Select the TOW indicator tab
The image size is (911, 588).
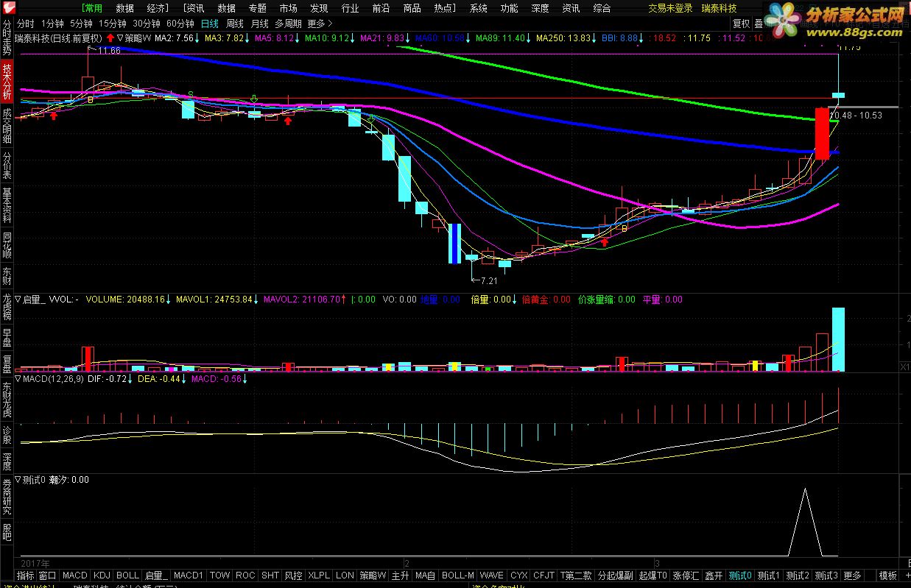(220, 575)
